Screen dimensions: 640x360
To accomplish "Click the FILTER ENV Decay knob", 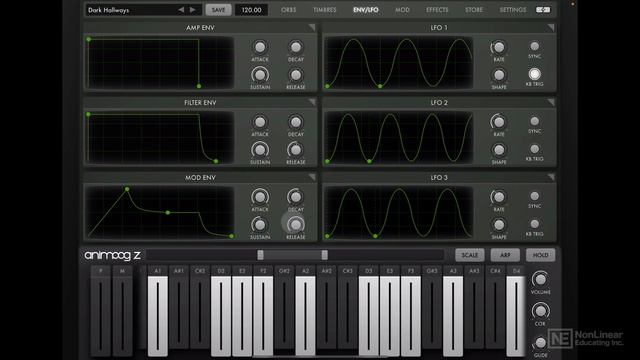I will [x=296, y=122].
